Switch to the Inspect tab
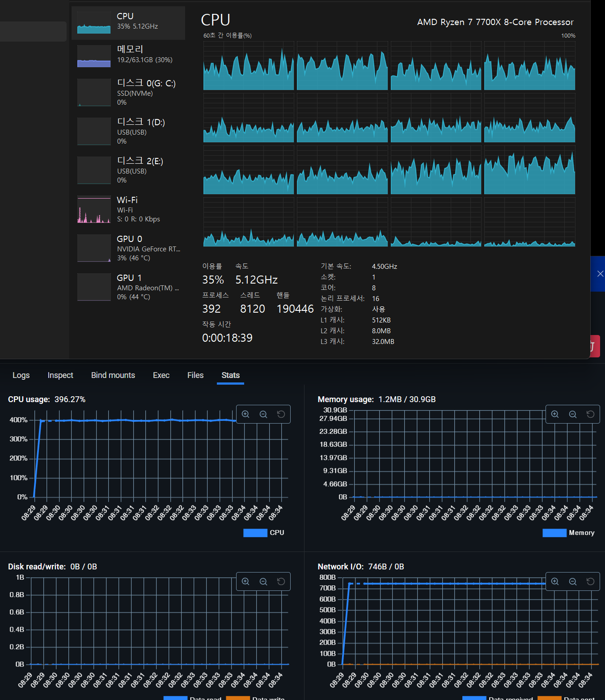This screenshot has height=700, width=605. 60,375
